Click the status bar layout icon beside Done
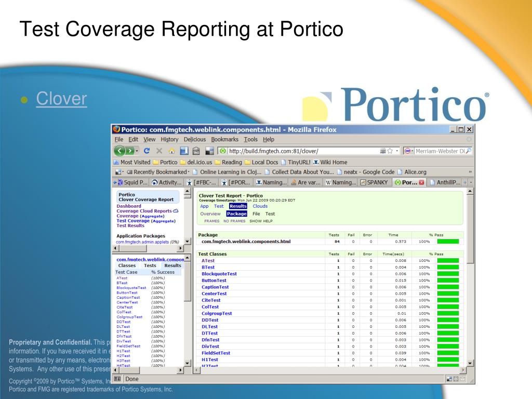Screen dimensions: 532x399 click(x=117, y=379)
